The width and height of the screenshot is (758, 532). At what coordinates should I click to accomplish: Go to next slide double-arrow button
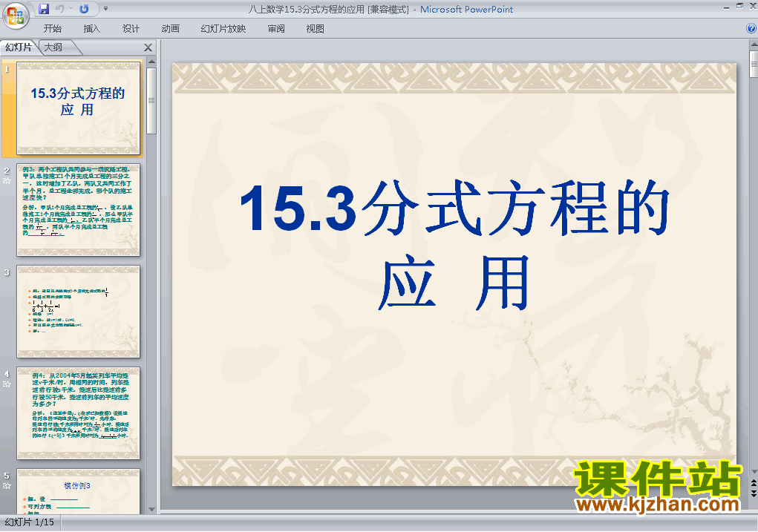[x=754, y=493]
